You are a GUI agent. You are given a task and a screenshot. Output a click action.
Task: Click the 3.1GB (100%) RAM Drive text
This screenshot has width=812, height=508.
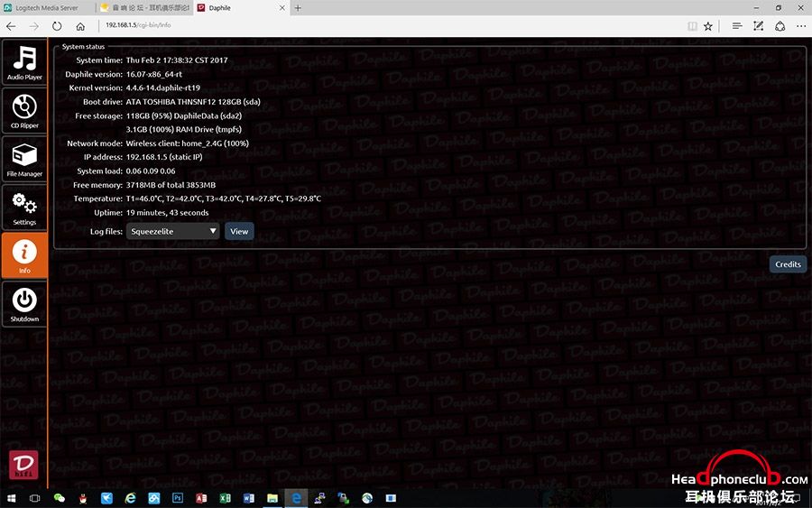click(184, 129)
